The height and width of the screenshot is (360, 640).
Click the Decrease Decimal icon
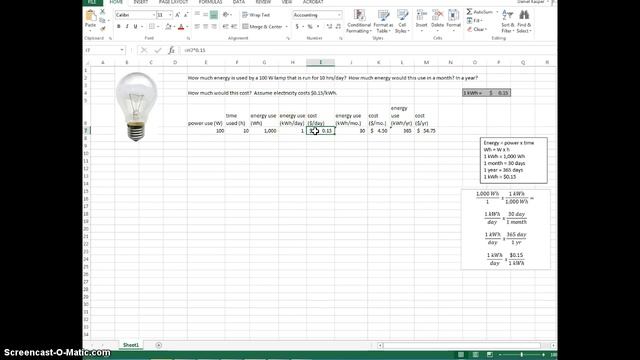[338, 27]
